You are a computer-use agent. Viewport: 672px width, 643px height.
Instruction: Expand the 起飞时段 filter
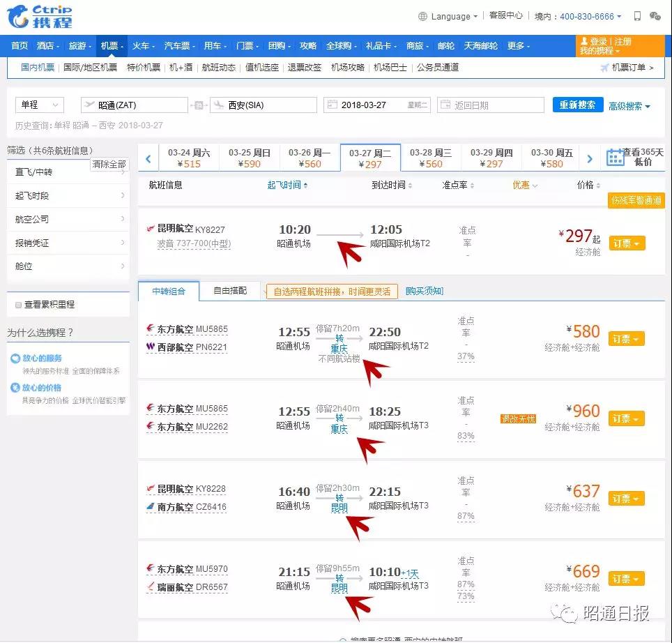coord(68,195)
